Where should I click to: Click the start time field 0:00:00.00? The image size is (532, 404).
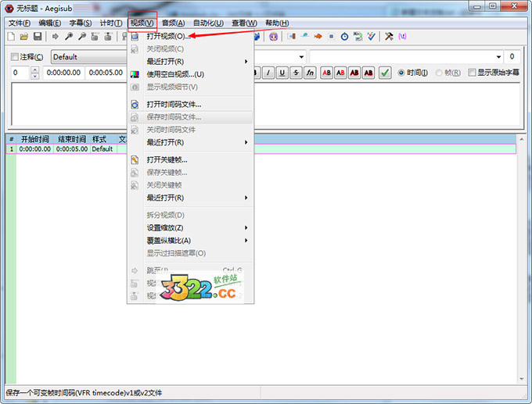click(63, 73)
